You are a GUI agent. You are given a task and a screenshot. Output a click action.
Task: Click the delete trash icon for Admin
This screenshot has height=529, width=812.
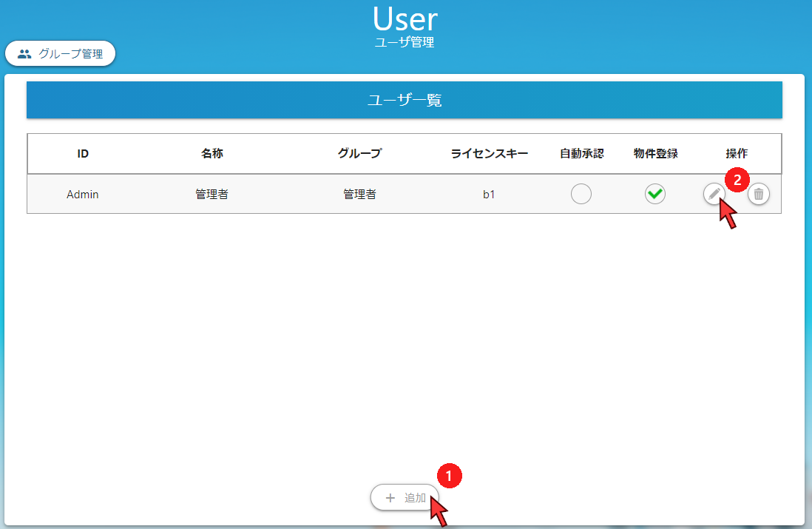(758, 194)
